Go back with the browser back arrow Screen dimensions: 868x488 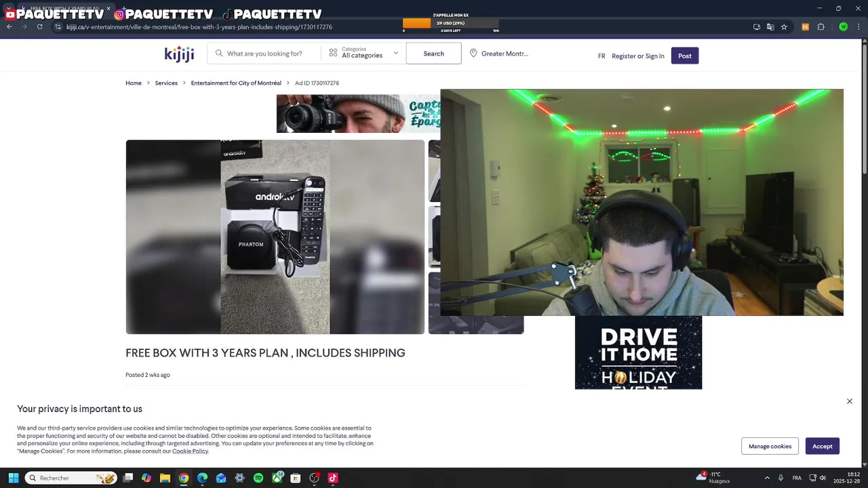9,27
